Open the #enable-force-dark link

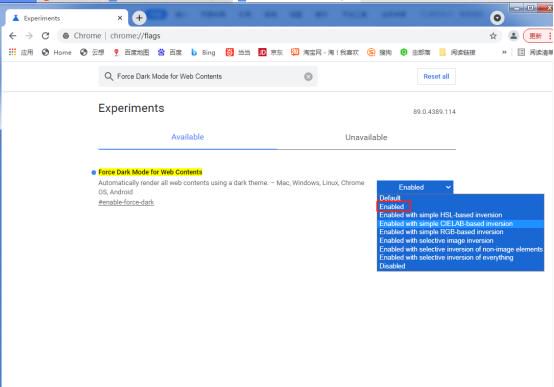(126, 203)
